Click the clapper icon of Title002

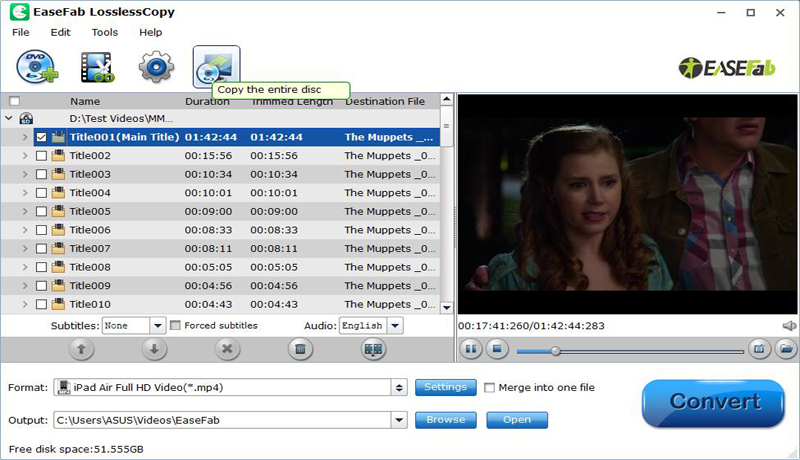58,156
